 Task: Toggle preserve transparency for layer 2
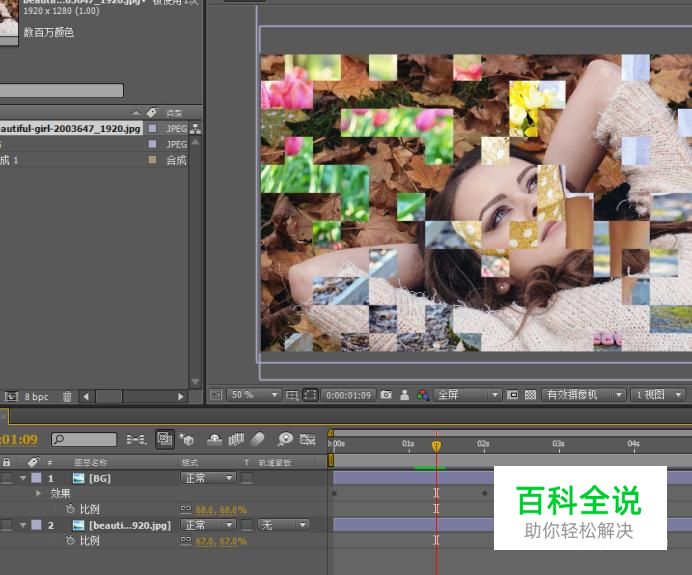coord(247,525)
